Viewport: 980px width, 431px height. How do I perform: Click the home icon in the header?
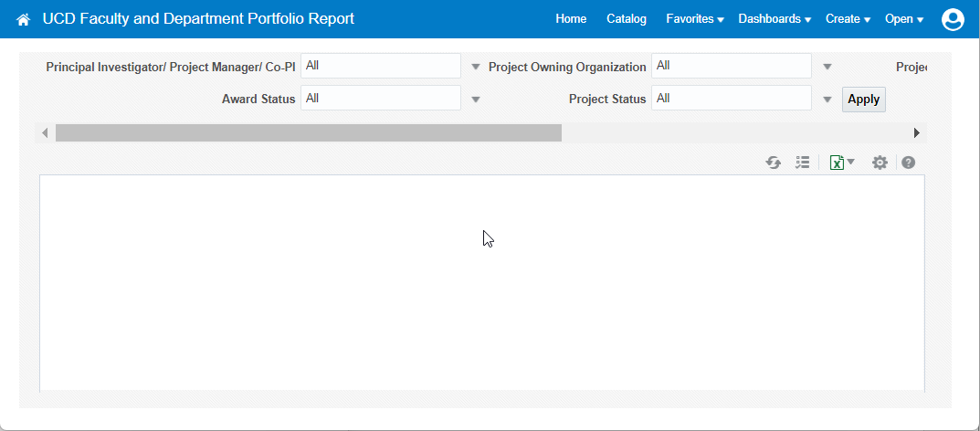click(24, 19)
